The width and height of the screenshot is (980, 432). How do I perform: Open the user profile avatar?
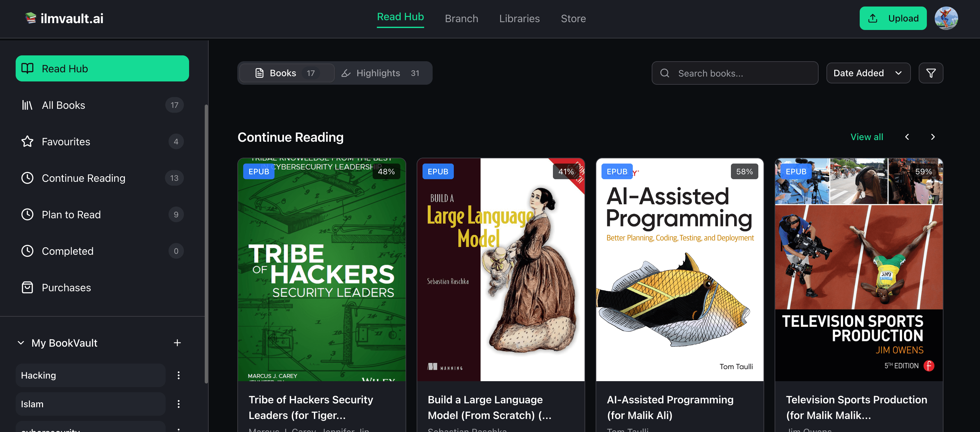pos(946,18)
